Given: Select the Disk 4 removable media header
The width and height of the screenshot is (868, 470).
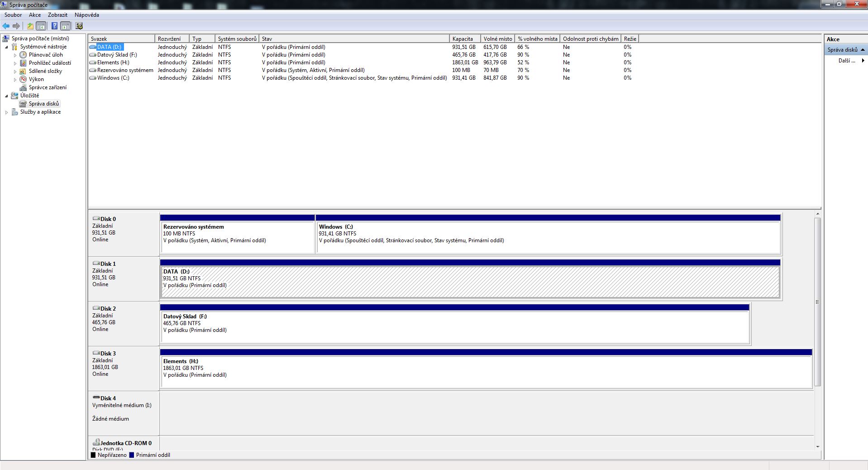Looking at the screenshot, I should point(124,413).
